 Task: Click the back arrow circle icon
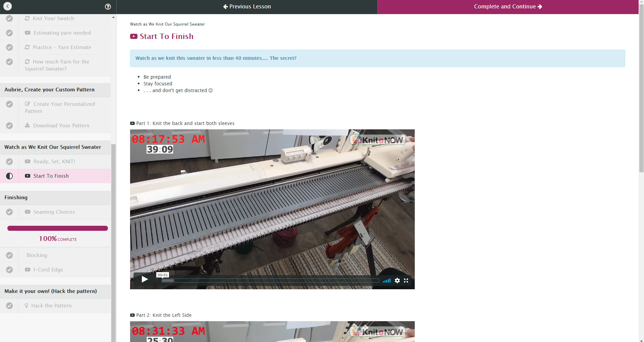click(x=7, y=6)
